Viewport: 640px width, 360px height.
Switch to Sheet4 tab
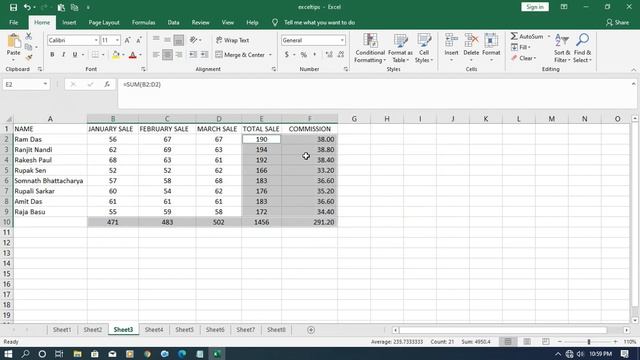click(x=154, y=329)
